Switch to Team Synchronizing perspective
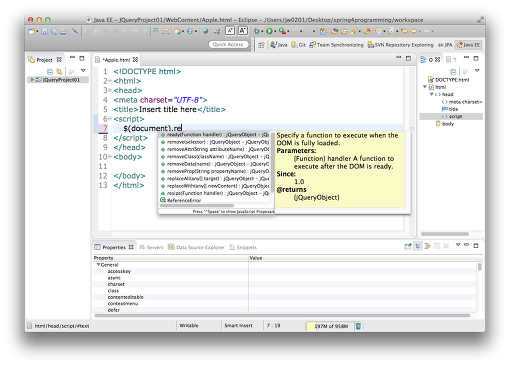The image size is (510, 366). [336, 45]
